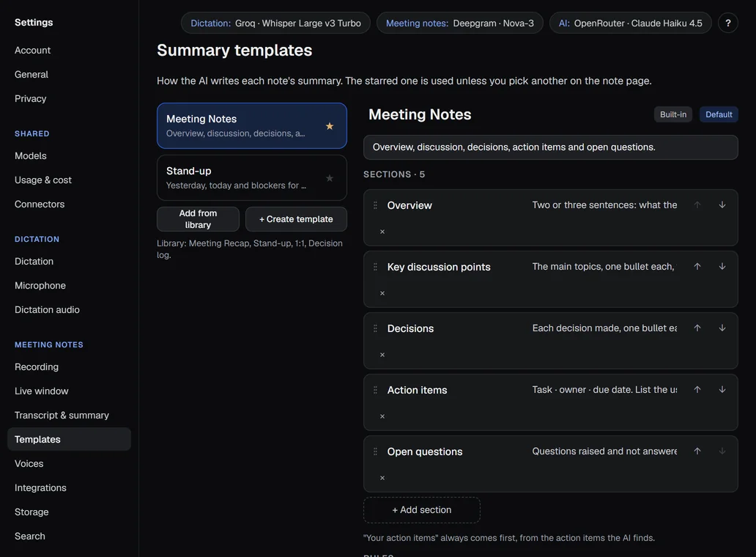
Task: Edit the Action items instructions field
Action: [604, 390]
